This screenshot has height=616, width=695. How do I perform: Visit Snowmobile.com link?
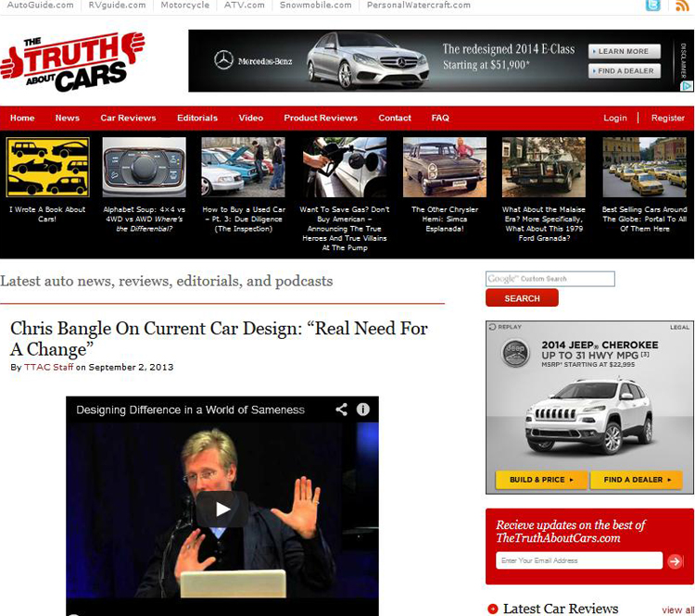(x=316, y=6)
